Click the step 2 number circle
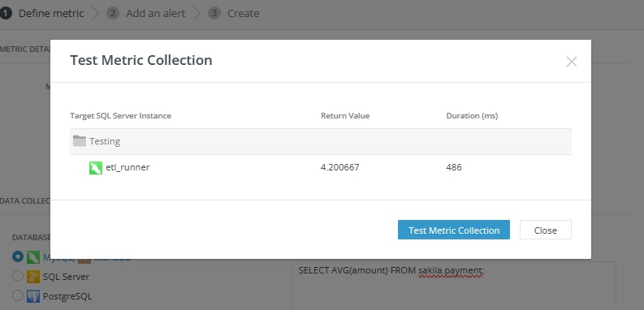The image size is (644, 310). point(113,13)
